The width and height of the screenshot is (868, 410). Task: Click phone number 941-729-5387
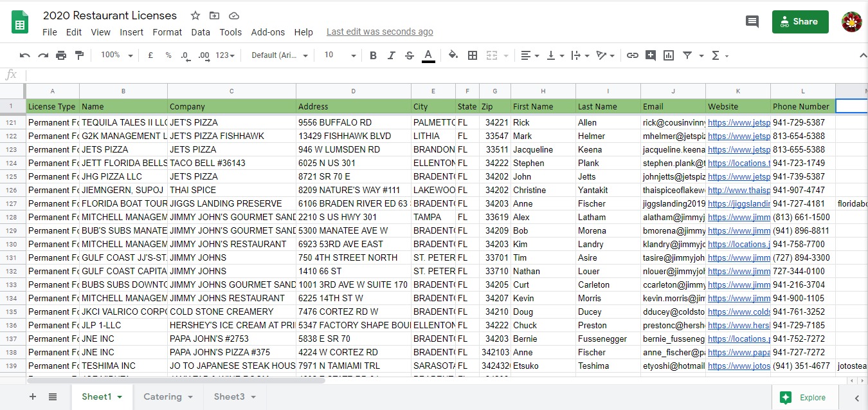[x=803, y=122]
